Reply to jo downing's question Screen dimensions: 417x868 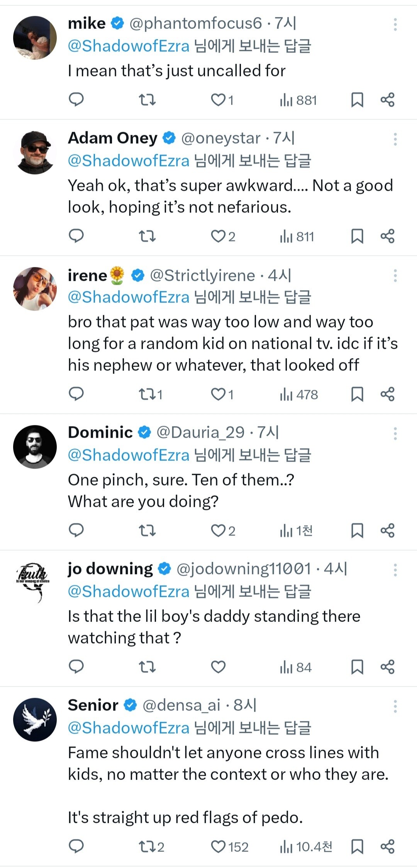[x=76, y=667]
